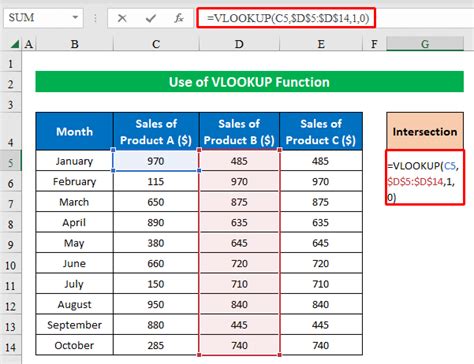Select the February cell

74,181
